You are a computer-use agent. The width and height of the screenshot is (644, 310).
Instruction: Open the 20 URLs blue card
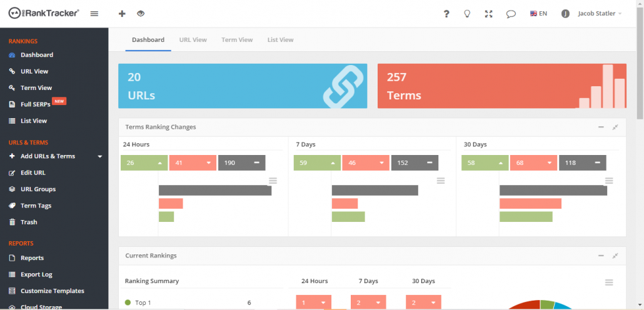(x=243, y=86)
